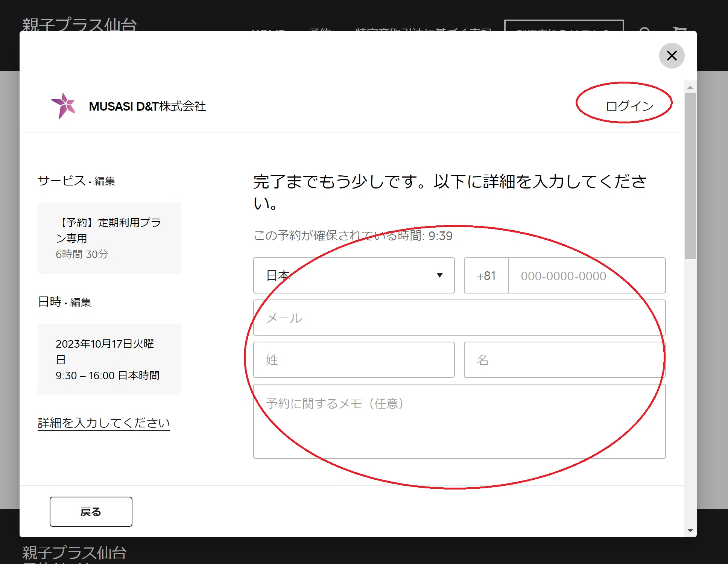Click the dialog vertical scrollbar thumb
This screenshot has width=728, height=564.
690,176
